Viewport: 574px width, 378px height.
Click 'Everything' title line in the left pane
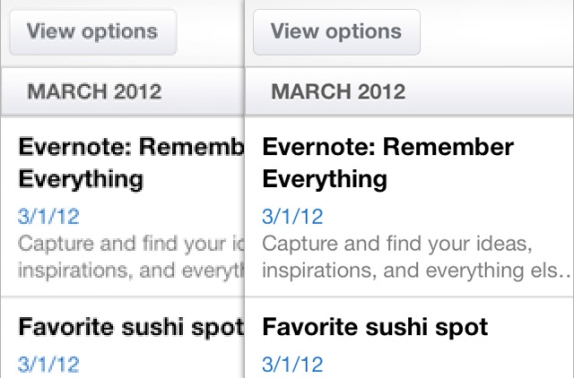[81, 179]
